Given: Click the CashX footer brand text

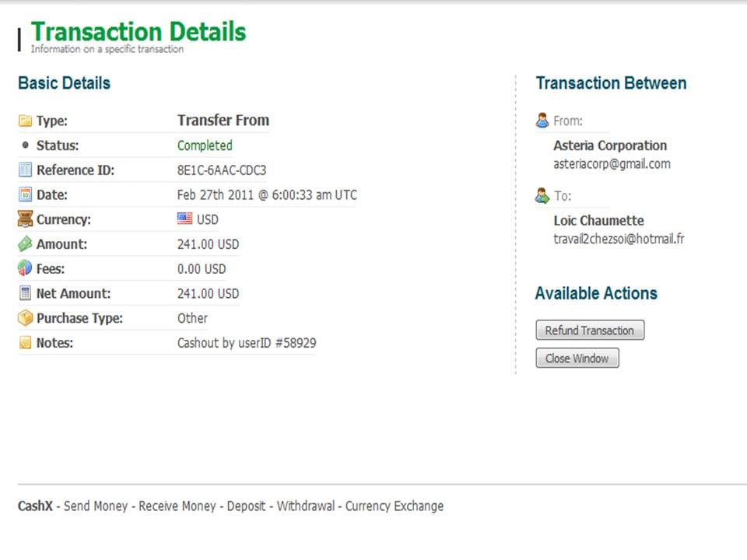Looking at the screenshot, I should pos(35,506).
